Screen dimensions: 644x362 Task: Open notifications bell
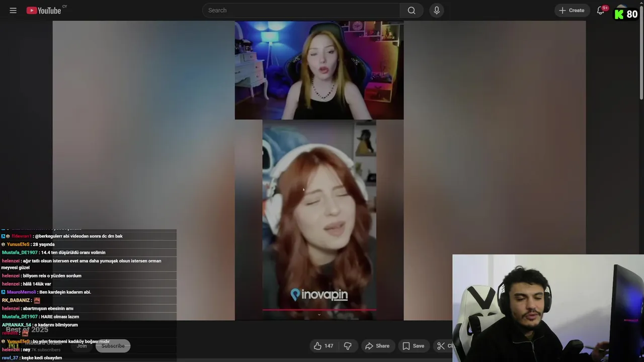tap(601, 10)
